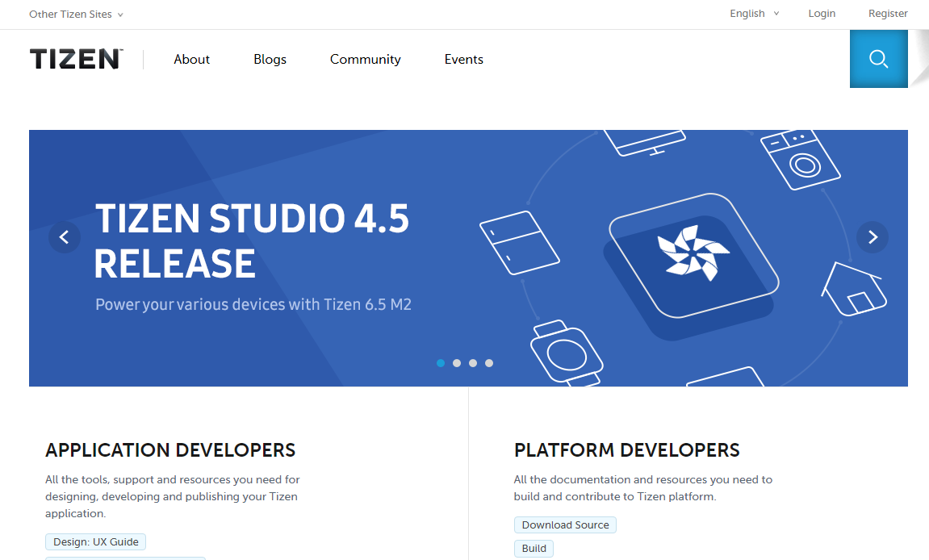Click the Tizen logo
The height and width of the screenshot is (560, 929).
click(x=77, y=59)
